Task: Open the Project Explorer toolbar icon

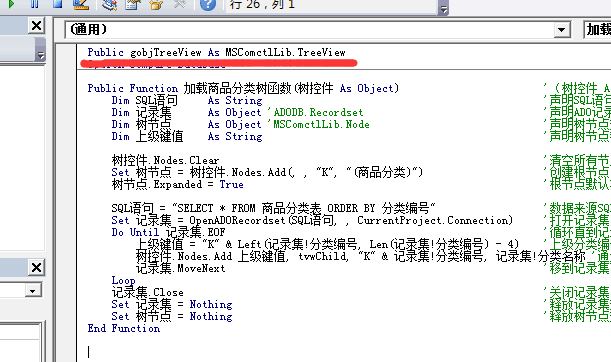Action: pyautogui.click(x=109, y=4)
